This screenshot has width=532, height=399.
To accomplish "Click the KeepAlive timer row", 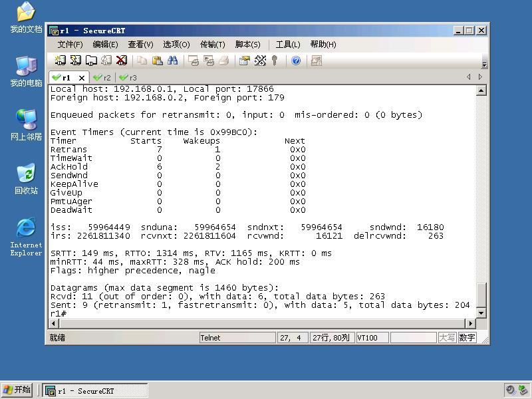I will pos(178,184).
